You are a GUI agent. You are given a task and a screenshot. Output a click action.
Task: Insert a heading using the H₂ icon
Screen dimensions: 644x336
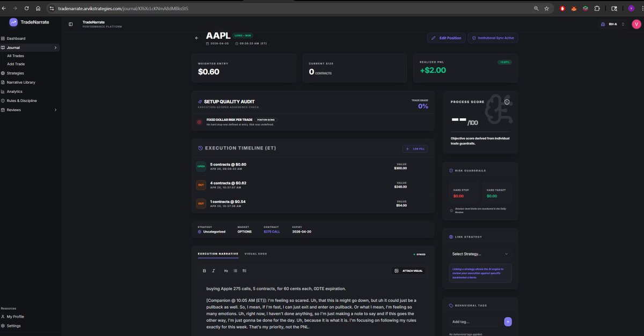(225, 271)
